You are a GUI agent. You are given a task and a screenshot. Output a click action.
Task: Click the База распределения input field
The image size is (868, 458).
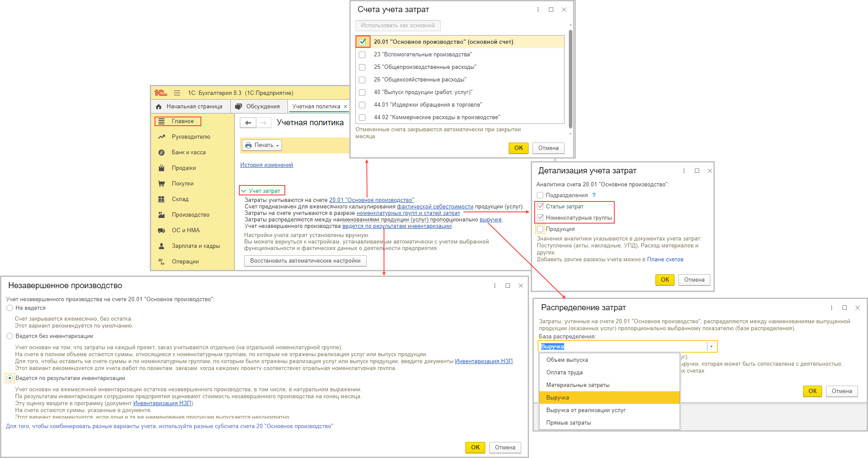(x=623, y=347)
